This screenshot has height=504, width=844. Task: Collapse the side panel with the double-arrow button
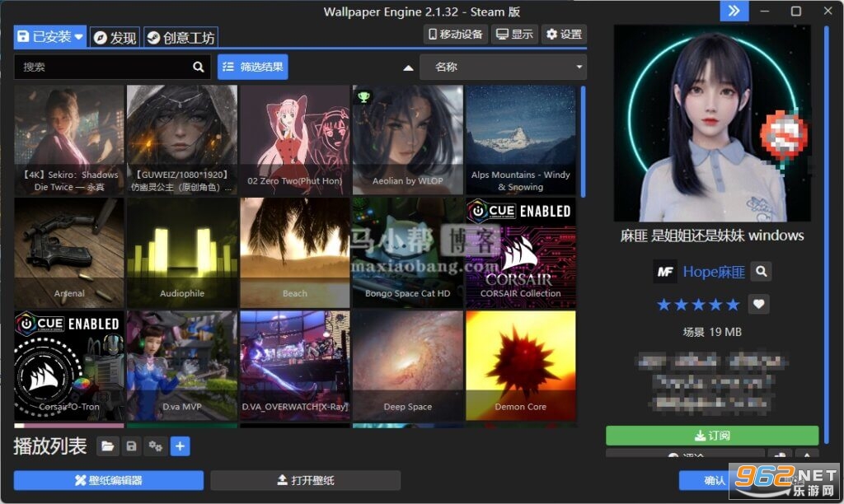click(x=734, y=11)
